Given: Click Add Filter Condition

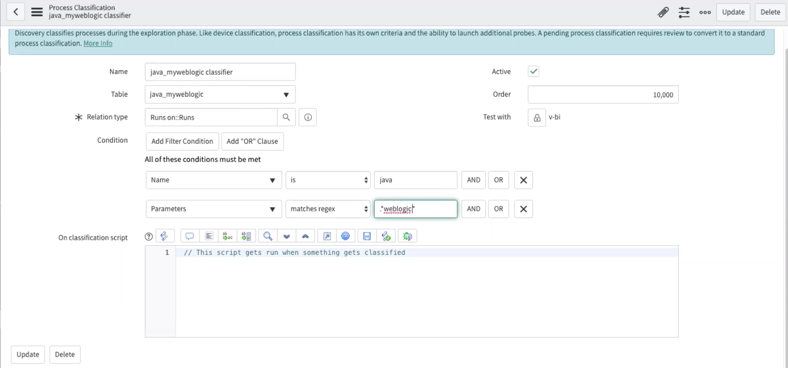Looking at the screenshot, I should tap(182, 141).
